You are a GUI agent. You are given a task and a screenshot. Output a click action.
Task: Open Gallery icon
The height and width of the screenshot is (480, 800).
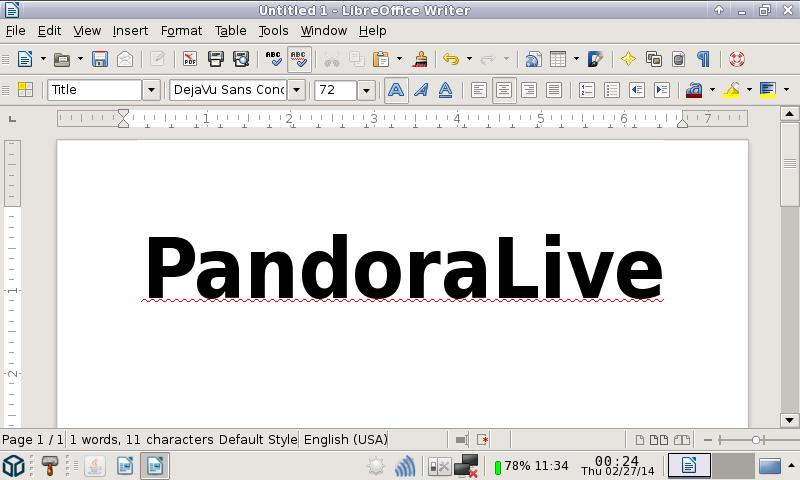[654, 59]
